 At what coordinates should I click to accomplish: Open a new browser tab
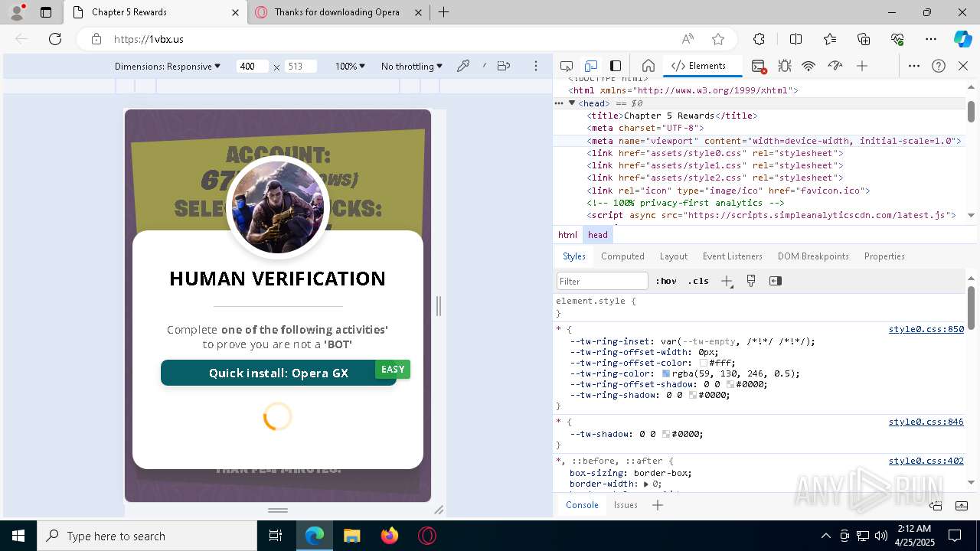pos(443,12)
